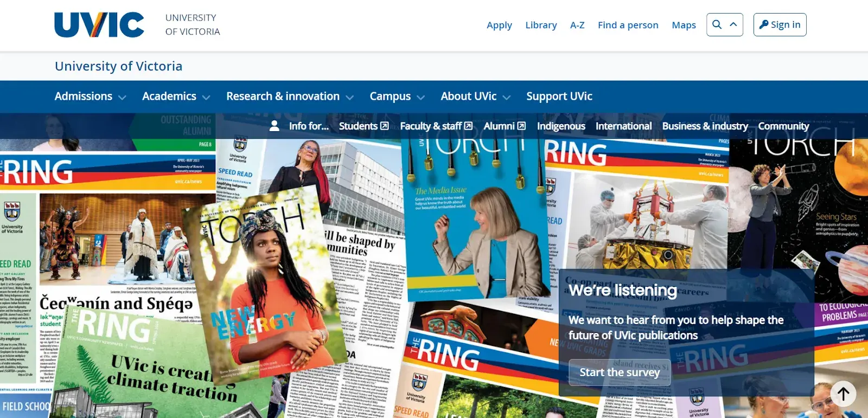Expand the Academics menu chevron
The height and width of the screenshot is (418, 868).
(x=206, y=98)
